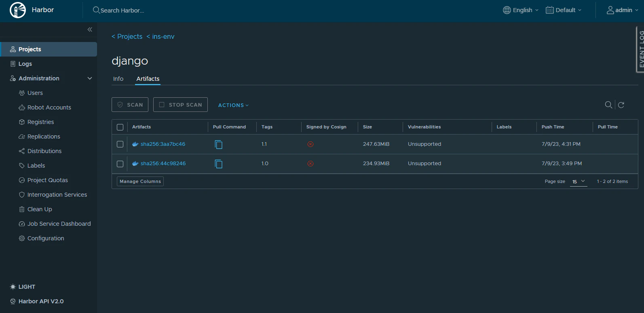The height and width of the screenshot is (313, 644).
Task: Collapse the sidebar with double-chevron icon
Action: [x=90, y=29]
